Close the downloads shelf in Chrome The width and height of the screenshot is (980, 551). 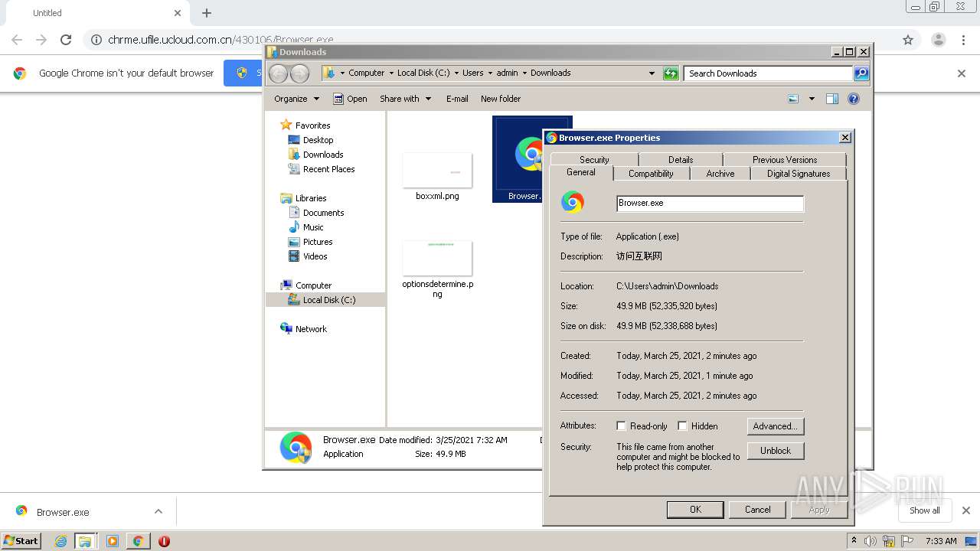pyautogui.click(x=966, y=510)
